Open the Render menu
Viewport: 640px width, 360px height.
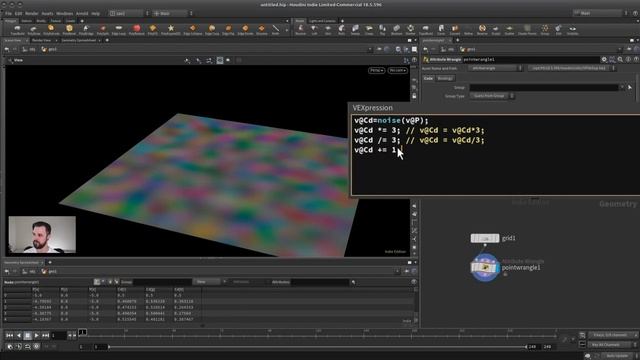pyautogui.click(x=31, y=13)
